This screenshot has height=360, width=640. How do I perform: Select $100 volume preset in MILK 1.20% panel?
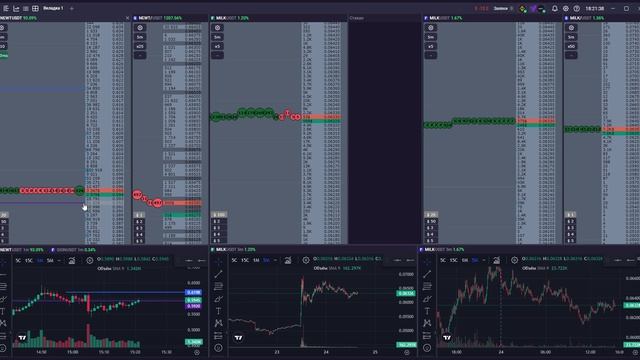(219, 215)
